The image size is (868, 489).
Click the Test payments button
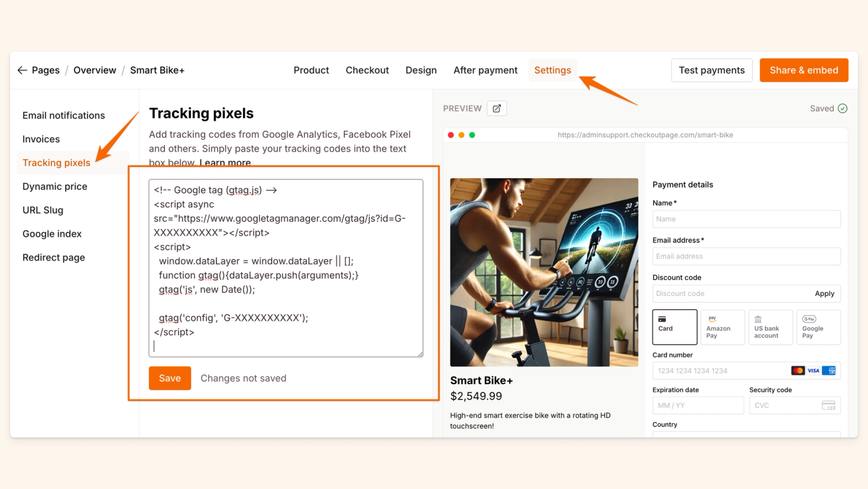(712, 70)
